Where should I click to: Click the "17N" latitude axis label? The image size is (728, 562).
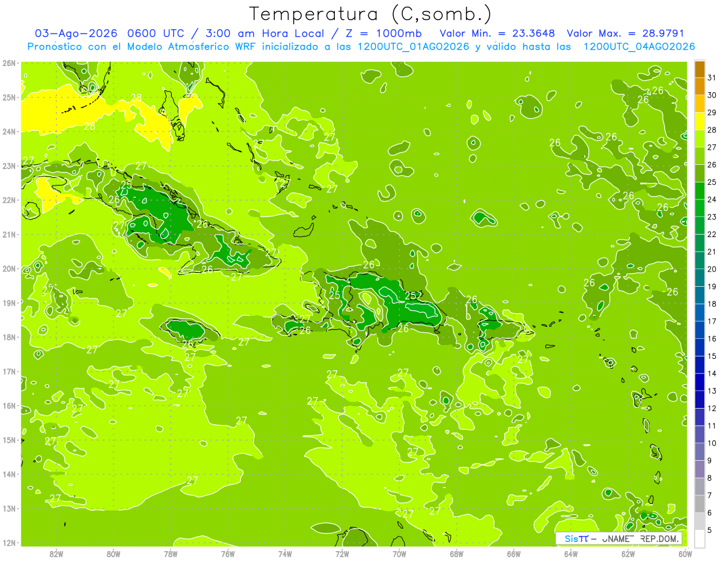pyautogui.click(x=9, y=371)
